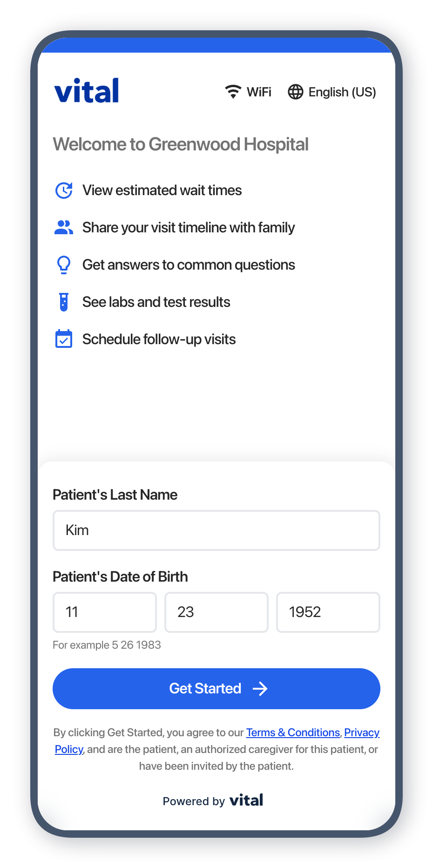The image size is (433, 868).
Task: Click the Powered by vital footer logo
Action: pos(246,800)
